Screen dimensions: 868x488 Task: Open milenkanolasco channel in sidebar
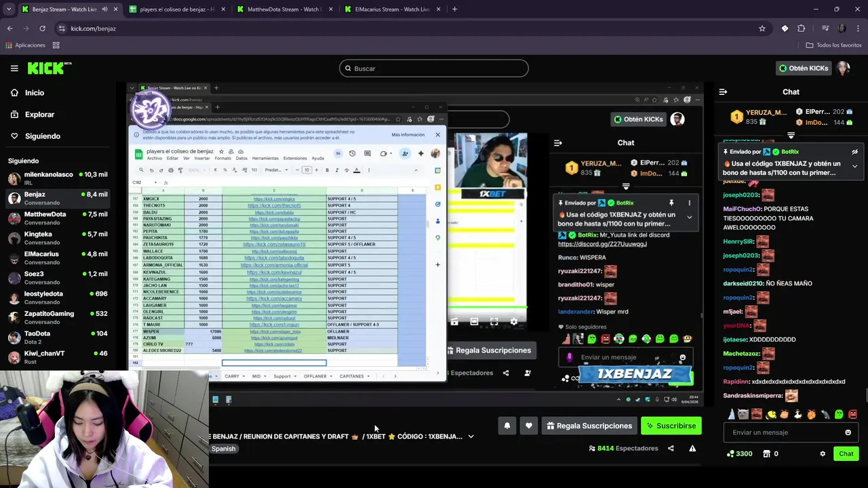(x=58, y=178)
